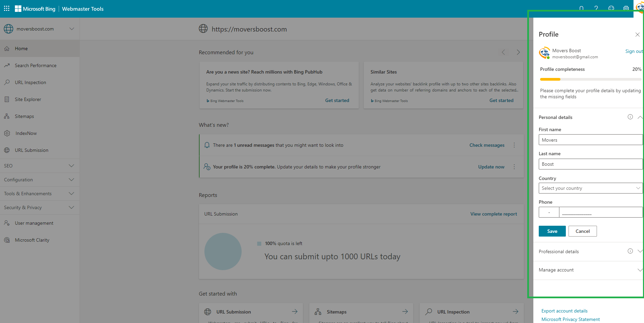This screenshot has height=323, width=644.
Task: Open the settings gear icon
Action: pyautogui.click(x=626, y=8)
